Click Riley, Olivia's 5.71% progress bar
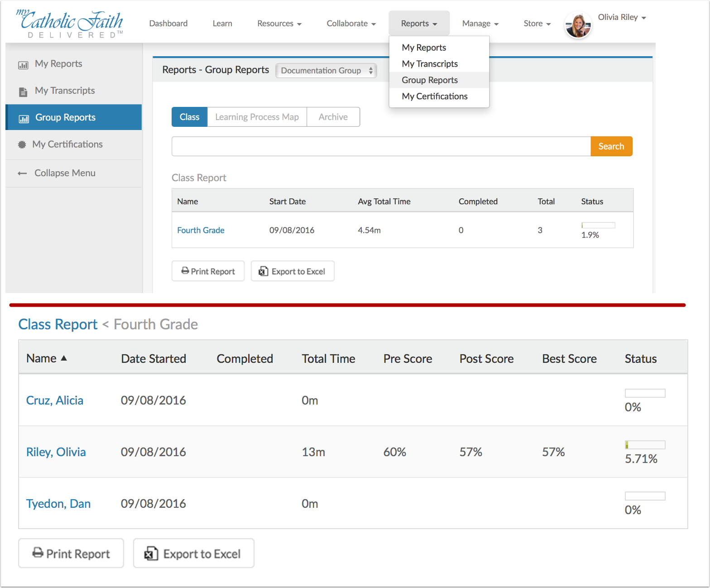Viewport: 710px width, 588px height. [645, 445]
